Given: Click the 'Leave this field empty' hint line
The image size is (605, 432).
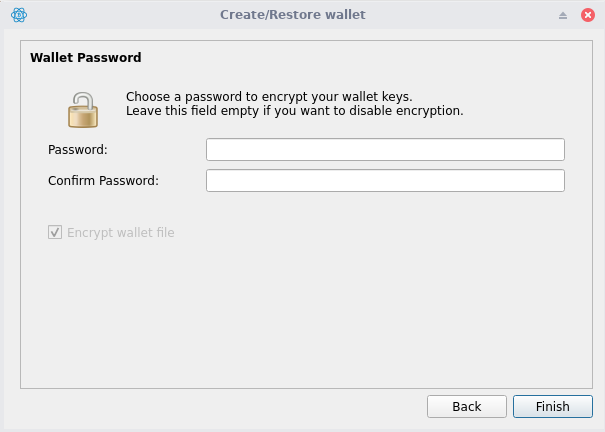Looking at the screenshot, I should (294, 111).
